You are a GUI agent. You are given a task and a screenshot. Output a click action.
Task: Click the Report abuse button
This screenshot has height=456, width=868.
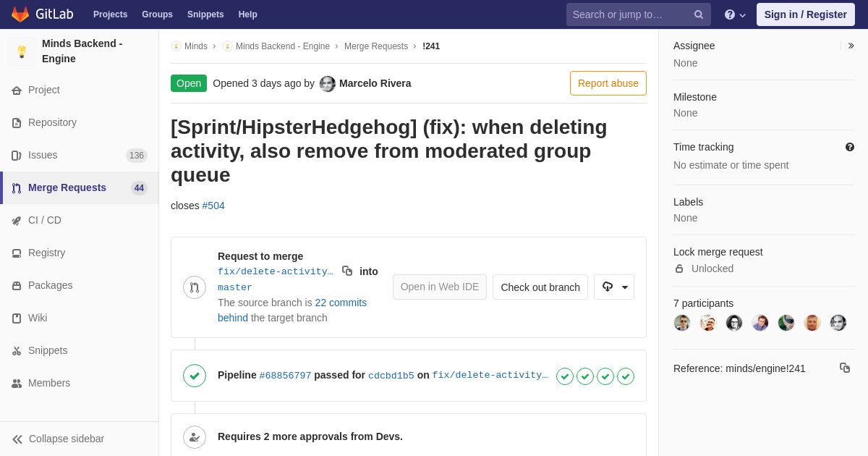click(x=608, y=83)
